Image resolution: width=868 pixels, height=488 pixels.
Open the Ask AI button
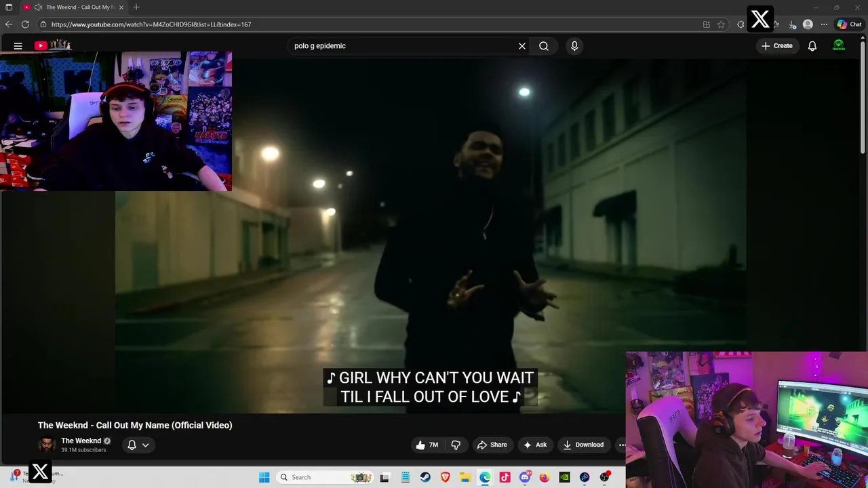coord(535,445)
